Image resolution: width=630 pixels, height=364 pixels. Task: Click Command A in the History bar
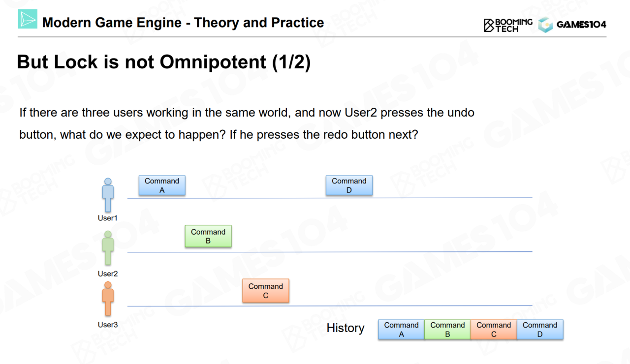pos(401,330)
